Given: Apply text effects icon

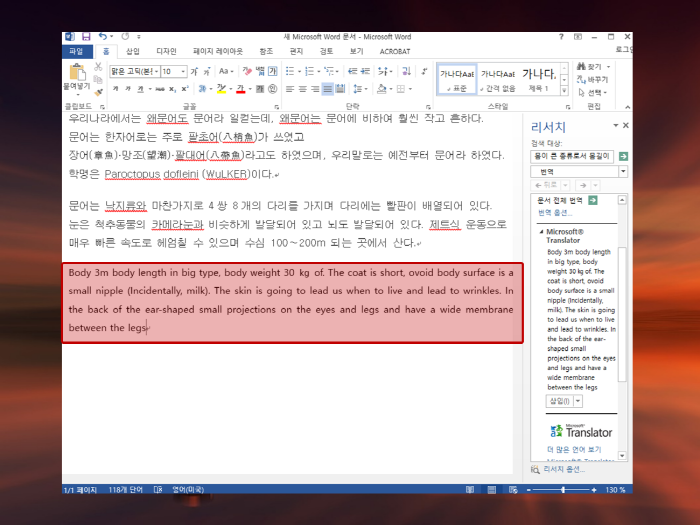Looking at the screenshot, I should click(202, 89).
